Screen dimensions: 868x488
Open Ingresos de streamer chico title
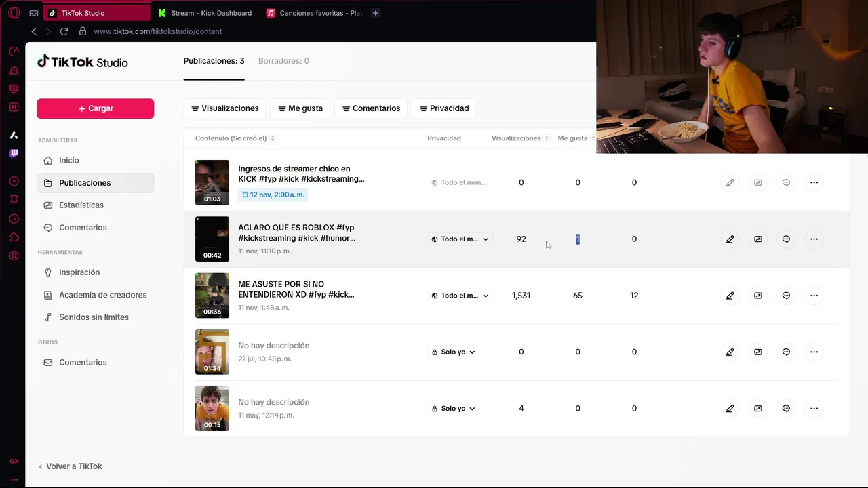[301, 174]
